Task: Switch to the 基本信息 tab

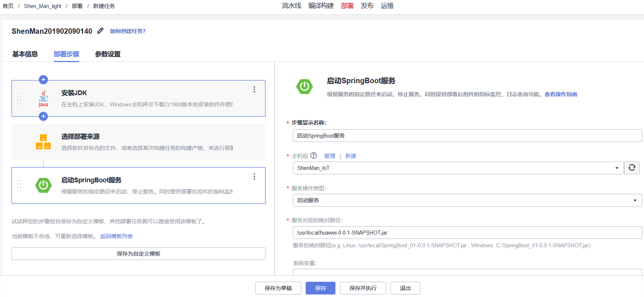Action: tap(25, 54)
